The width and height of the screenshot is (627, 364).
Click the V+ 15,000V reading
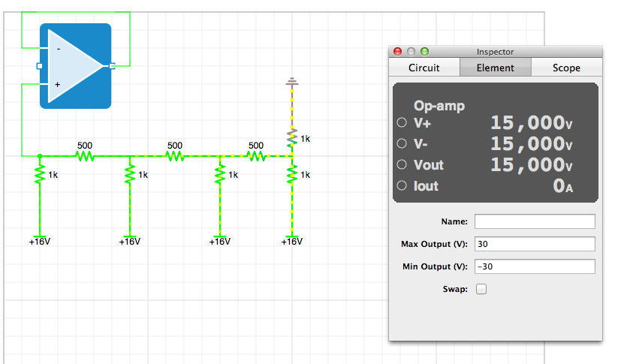pyautogui.click(x=532, y=122)
